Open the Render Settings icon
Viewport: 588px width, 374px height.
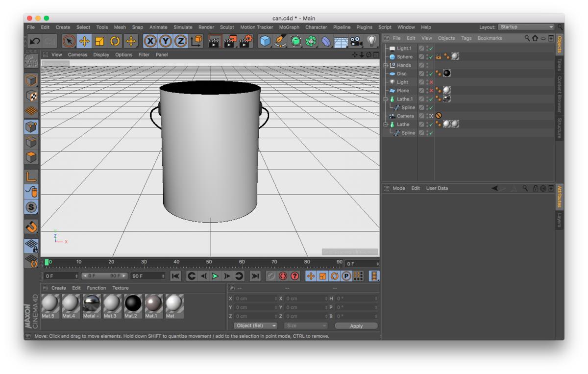coord(246,42)
